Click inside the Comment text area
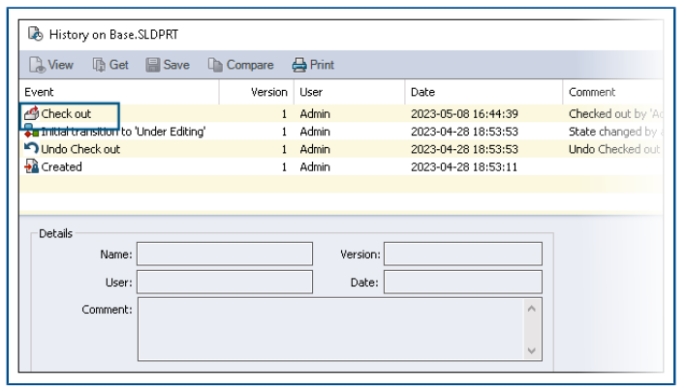 [x=330, y=329]
